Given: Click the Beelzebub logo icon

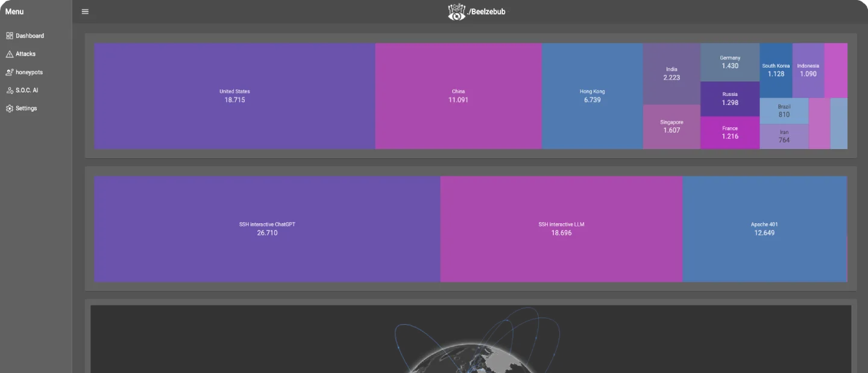Looking at the screenshot, I should click(457, 11).
